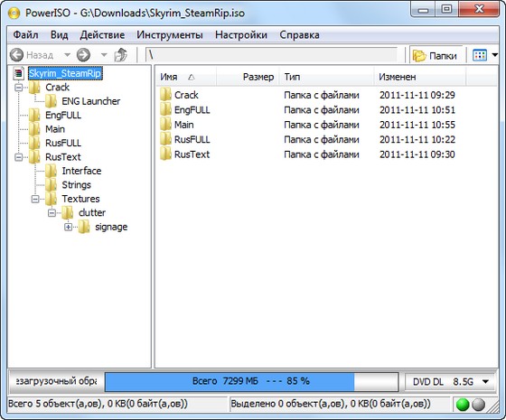This screenshot has height=420, width=506.
Task: Select RusFULL folder in file list
Action: 192,140
